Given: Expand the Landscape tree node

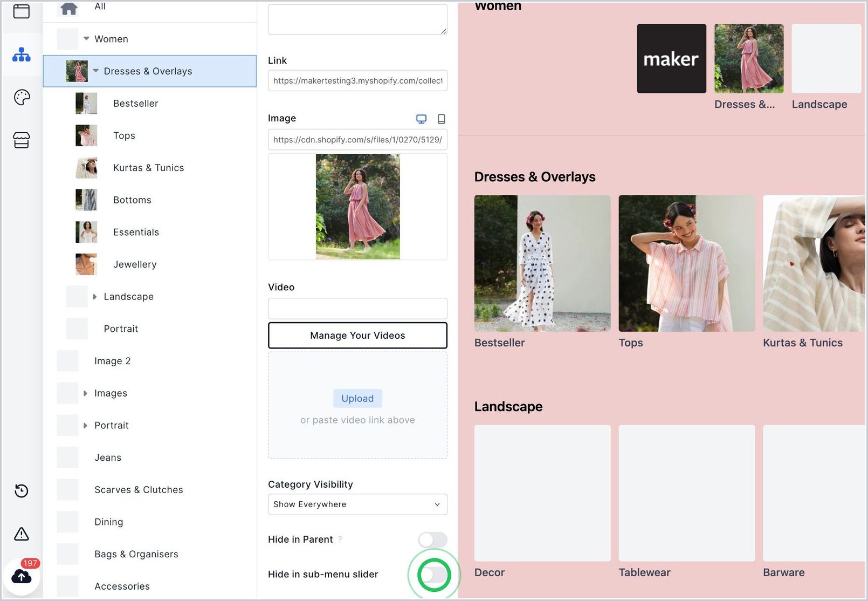Looking at the screenshot, I should [95, 297].
